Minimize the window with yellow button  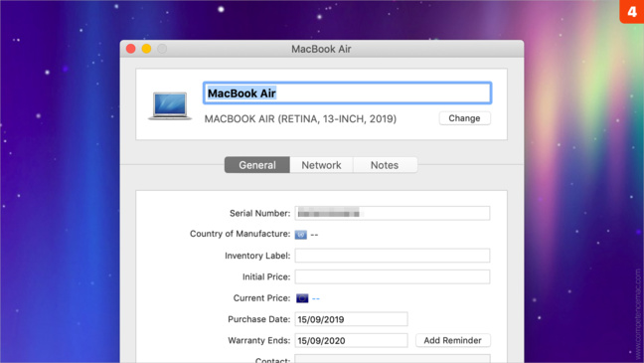pos(147,49)
